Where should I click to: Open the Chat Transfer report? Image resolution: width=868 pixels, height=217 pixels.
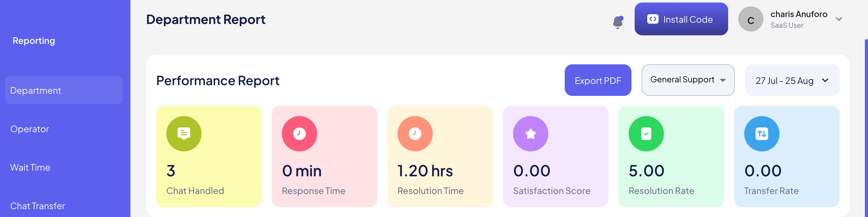[x=37, y=206]
